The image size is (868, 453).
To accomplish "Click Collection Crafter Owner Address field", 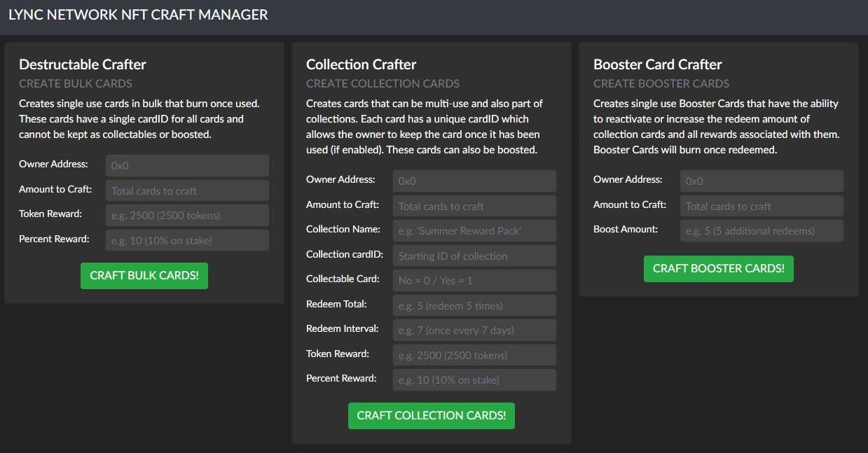I will click(474, 181).
